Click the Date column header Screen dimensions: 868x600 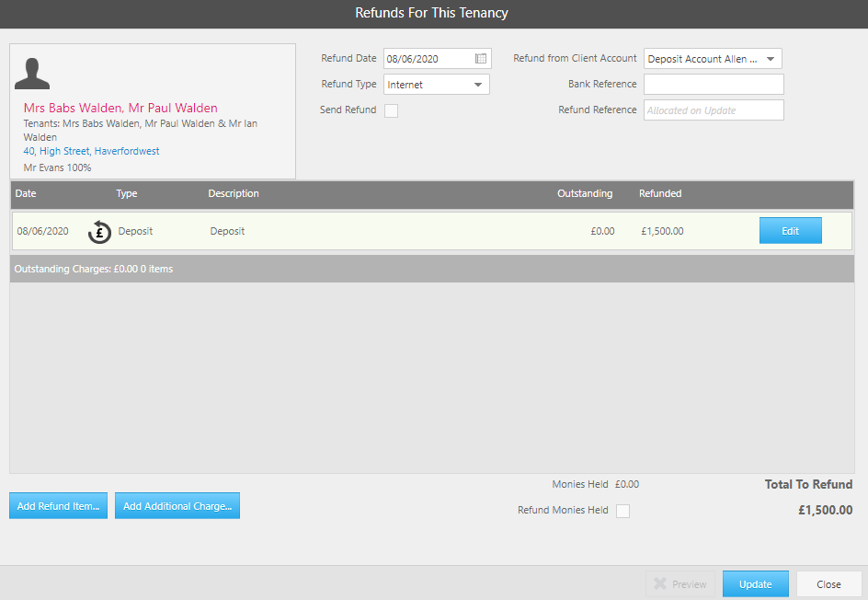tap(26, 193)
